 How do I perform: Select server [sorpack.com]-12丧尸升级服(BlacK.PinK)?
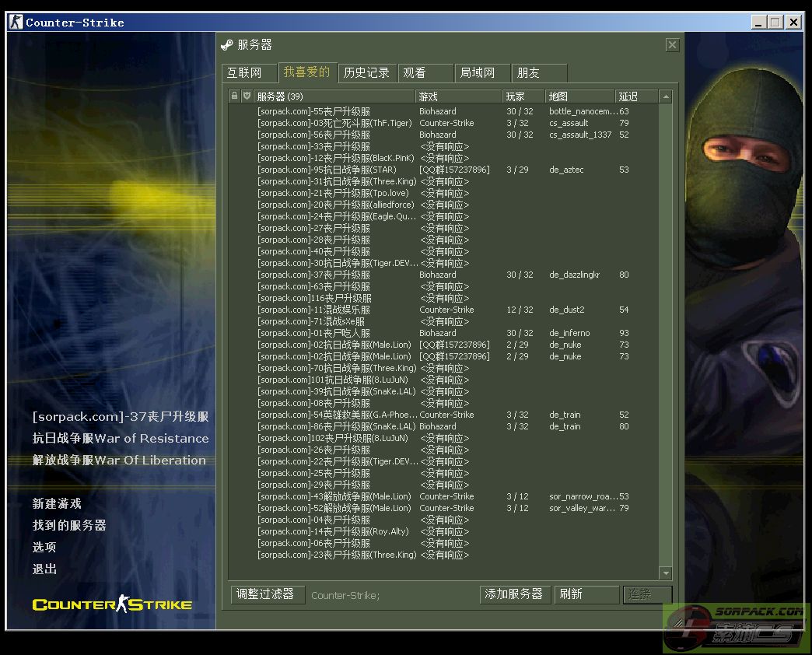point(443,158)
